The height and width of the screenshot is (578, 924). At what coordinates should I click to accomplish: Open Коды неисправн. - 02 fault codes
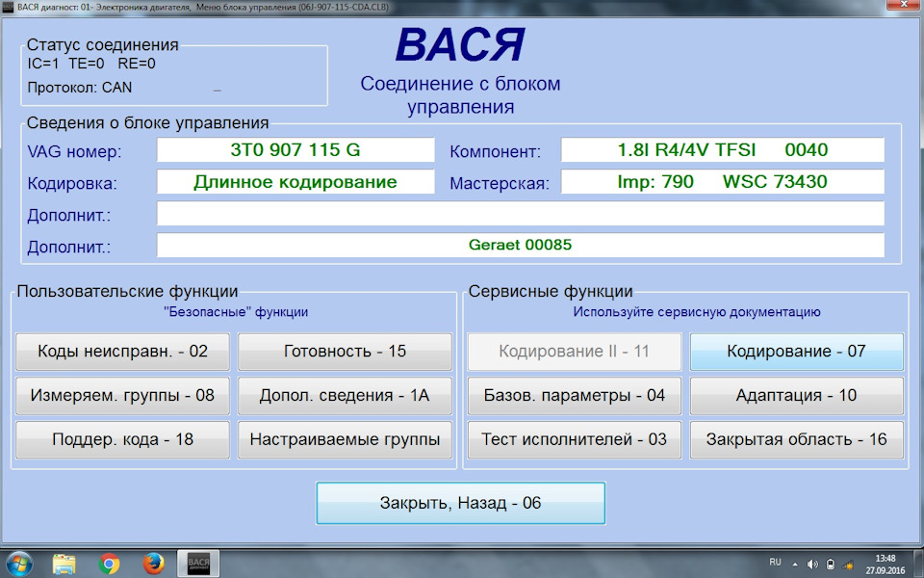coord(122,352)
